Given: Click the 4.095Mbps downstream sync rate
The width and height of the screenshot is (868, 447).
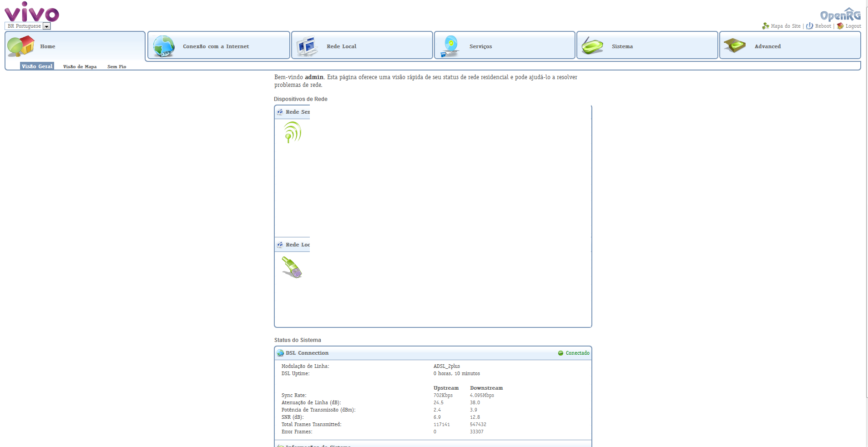Looking at the screenshot, I should point(482,396).
